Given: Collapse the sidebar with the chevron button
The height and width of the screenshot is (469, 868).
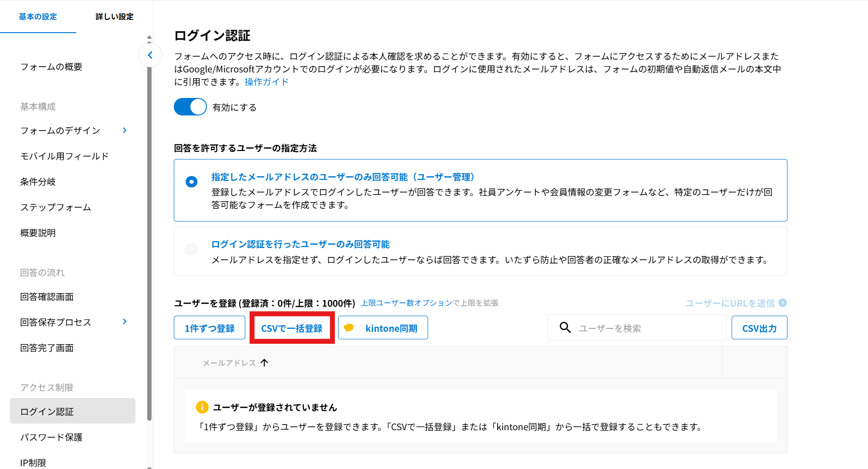Looking at the screenshot, I should (150, 55).
